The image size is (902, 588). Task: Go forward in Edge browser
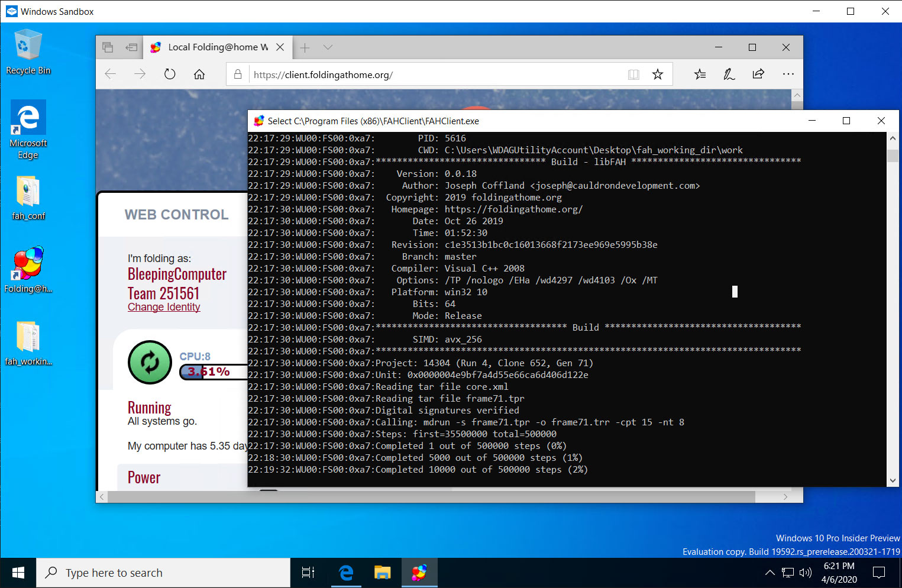tap(140, 75)
